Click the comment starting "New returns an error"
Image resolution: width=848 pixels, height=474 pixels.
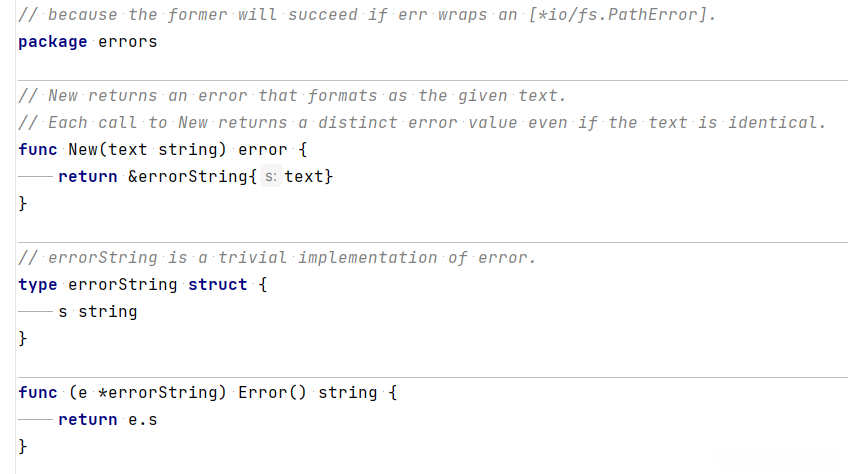pyautogui.click(x=292, y=96)
